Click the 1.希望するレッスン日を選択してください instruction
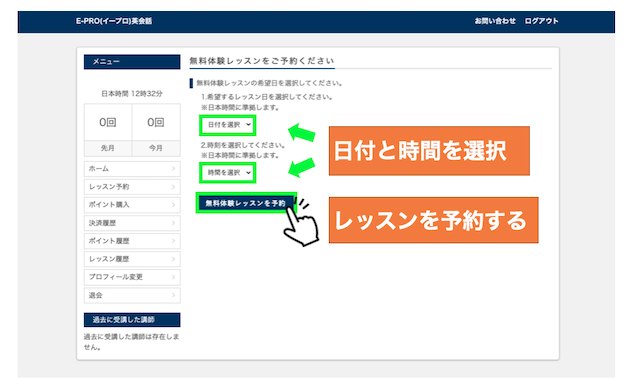Screen dimensions: 640x390 coord(267,97)
